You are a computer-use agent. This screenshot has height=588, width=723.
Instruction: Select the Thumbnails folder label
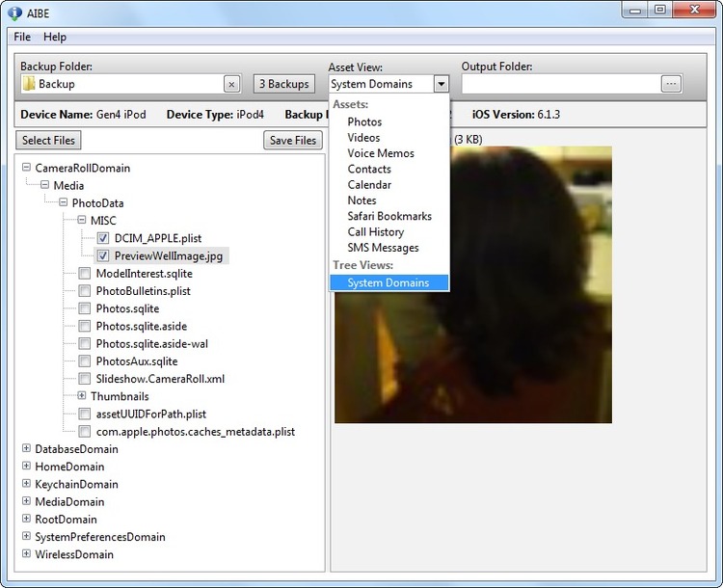(120, 396)
